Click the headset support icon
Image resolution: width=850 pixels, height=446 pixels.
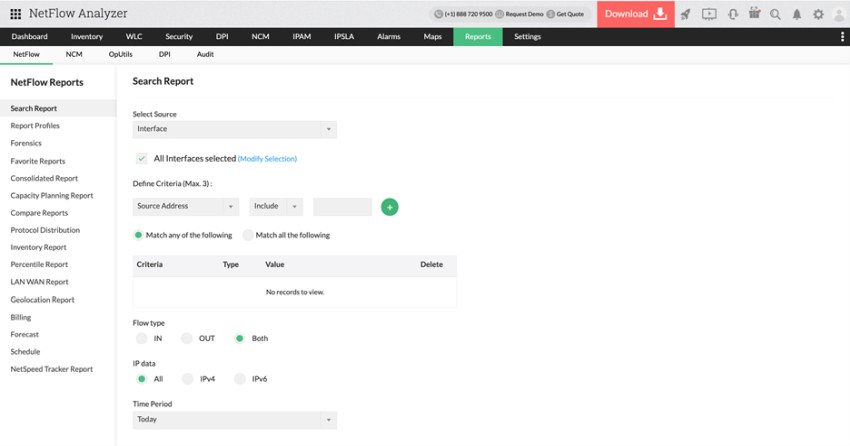click(x=733, y=14)
